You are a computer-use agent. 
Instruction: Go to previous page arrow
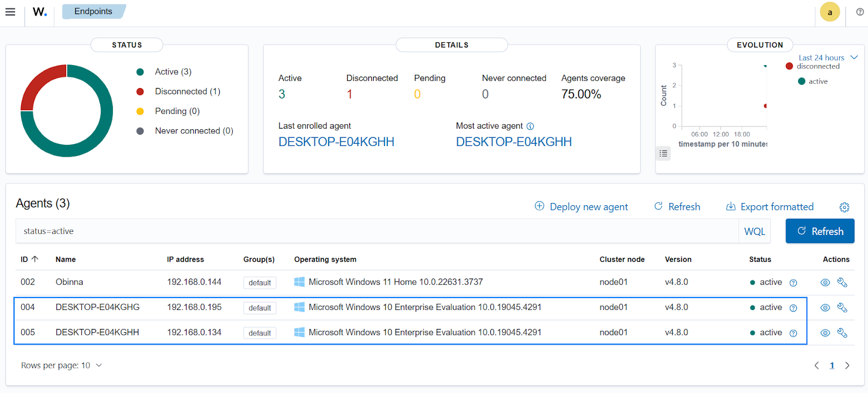point(816,366)
